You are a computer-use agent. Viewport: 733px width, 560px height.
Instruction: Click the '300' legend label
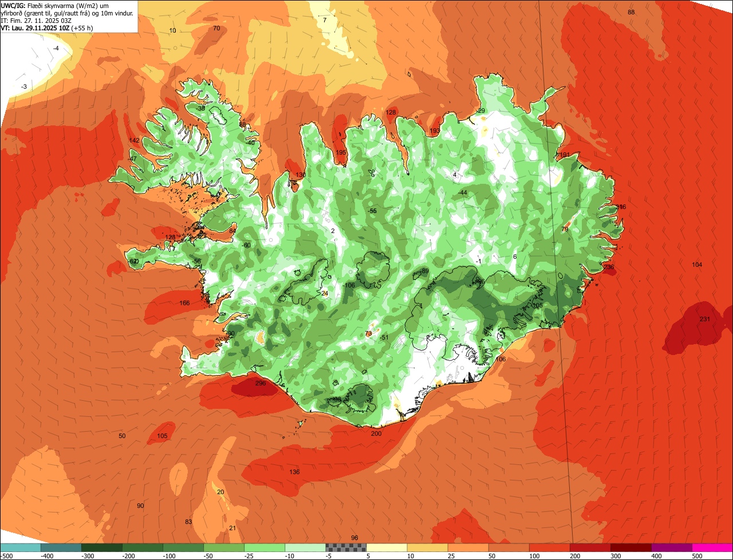616,556
